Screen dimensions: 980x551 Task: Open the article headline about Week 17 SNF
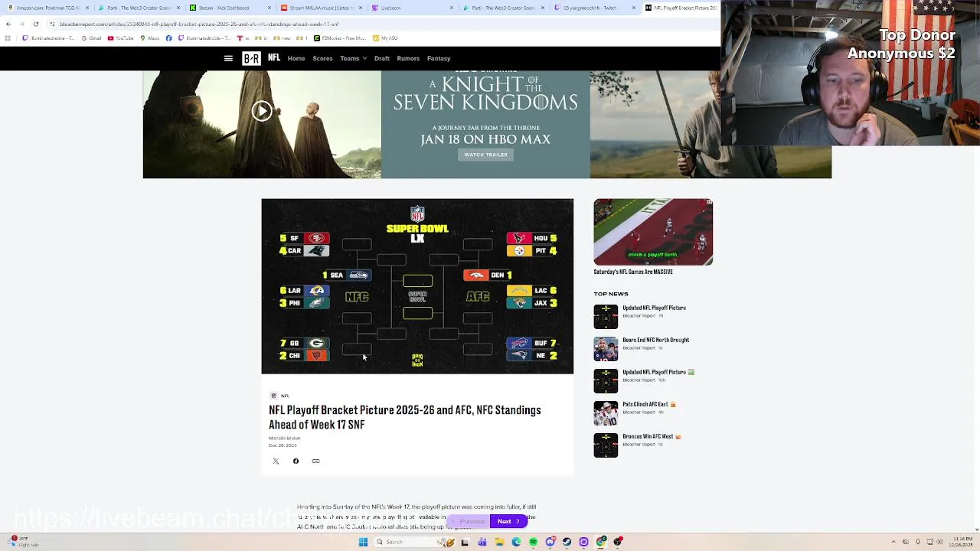[x=404, y=417]
